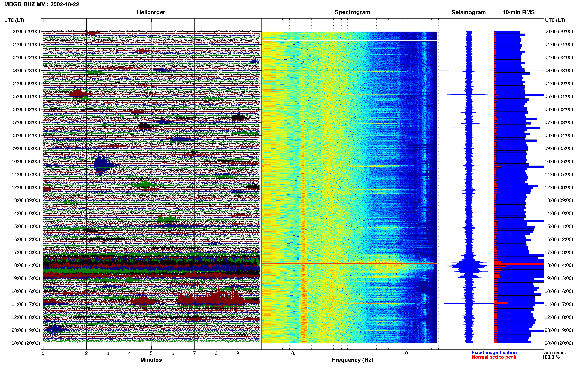Click the "Fixed magnification" legend text

point(494,352)
